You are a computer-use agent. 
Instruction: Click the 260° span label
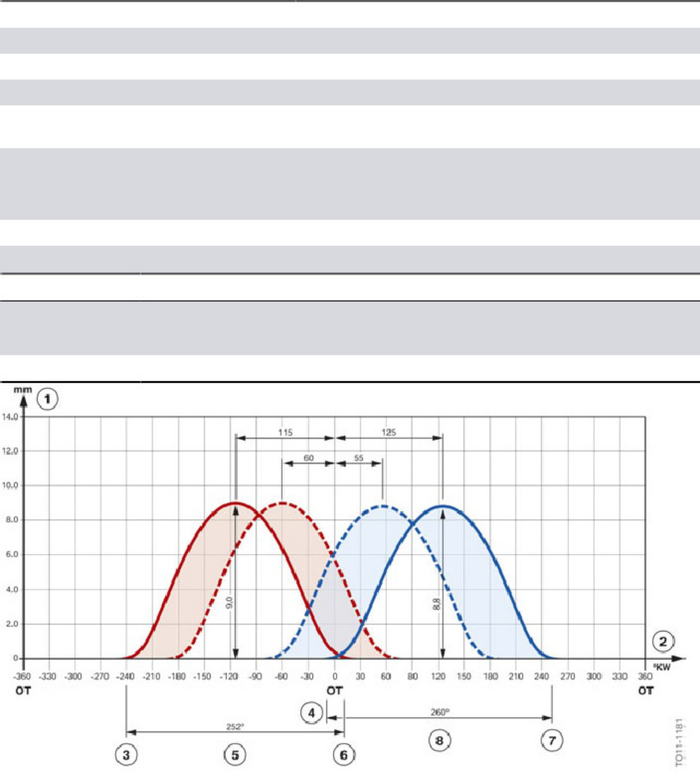438,712
